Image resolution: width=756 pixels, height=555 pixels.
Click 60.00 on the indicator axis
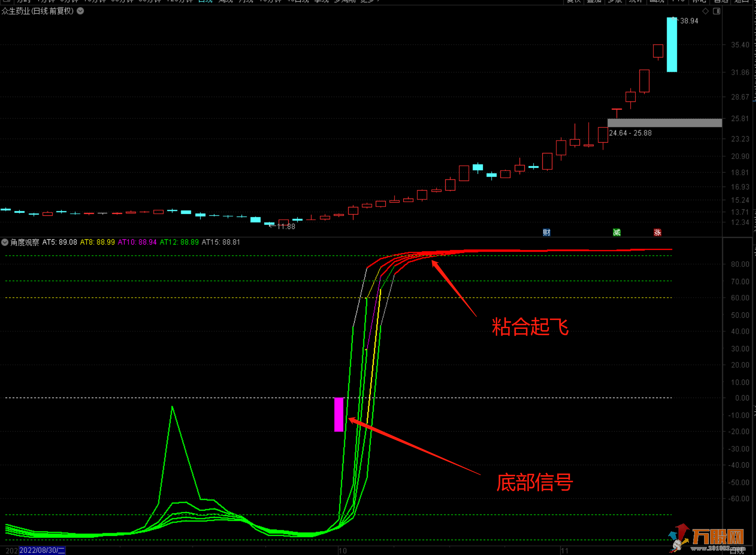(x=740, y=298)
